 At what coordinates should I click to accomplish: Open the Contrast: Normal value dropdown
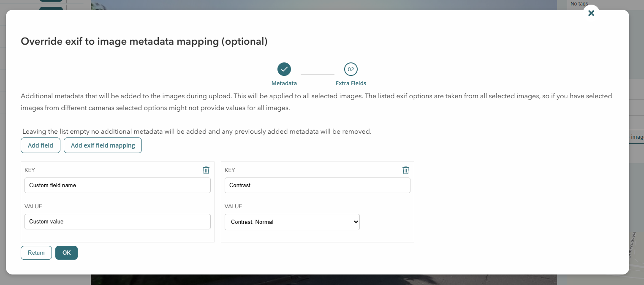coord(292,222)
